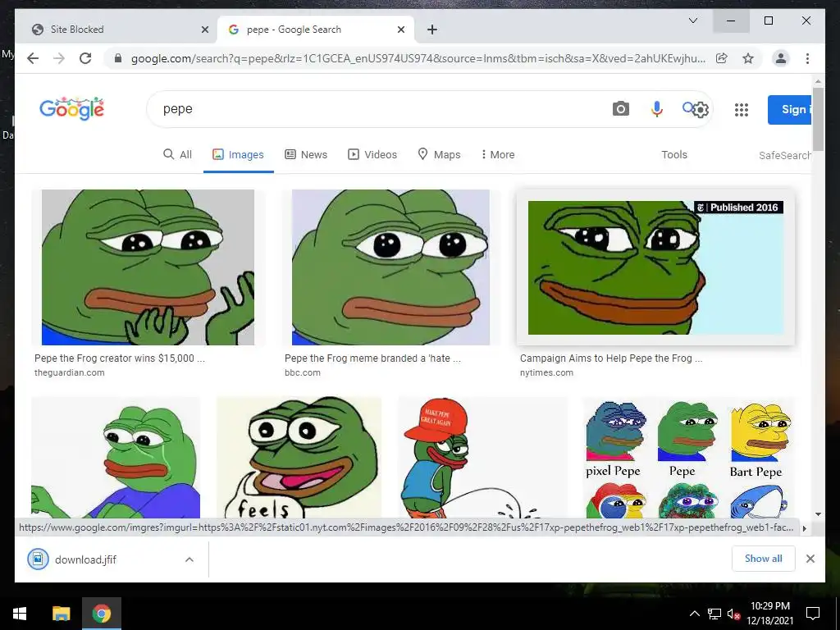Select the Images tab

pos(239,154)
